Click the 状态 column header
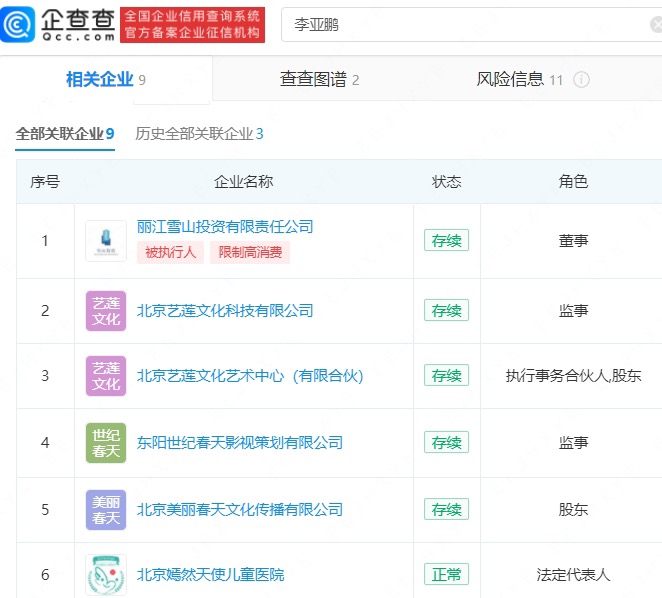 (x=447, y=182)
